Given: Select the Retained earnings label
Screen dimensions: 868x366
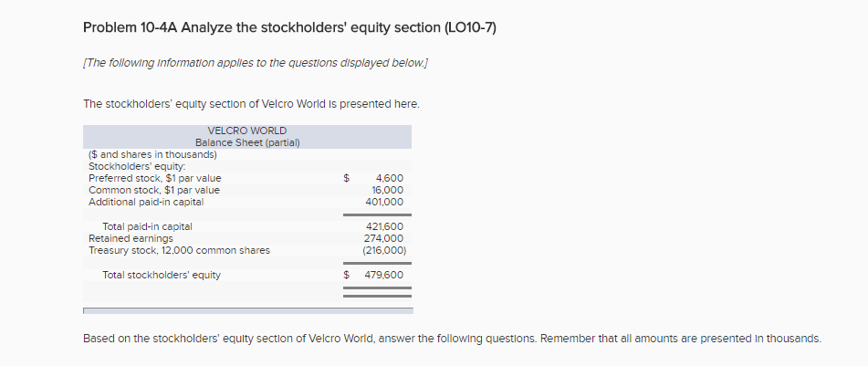Looking at the screenshot, I should pos(131,238).
